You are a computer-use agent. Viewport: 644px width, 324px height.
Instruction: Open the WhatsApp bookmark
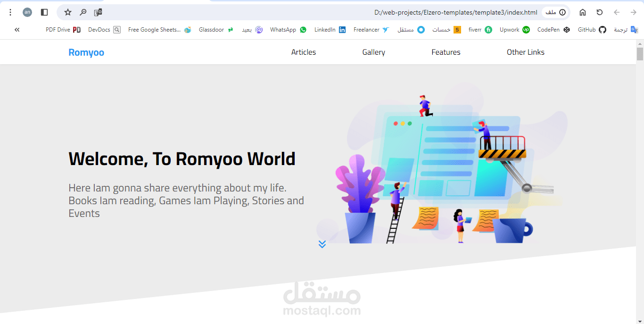288,30
